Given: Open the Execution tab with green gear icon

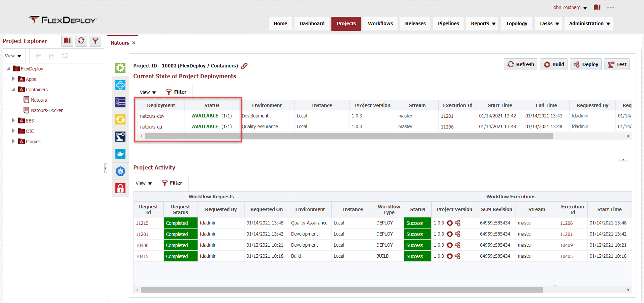Looking at the screenshot, I should click(x=120, y=68).
